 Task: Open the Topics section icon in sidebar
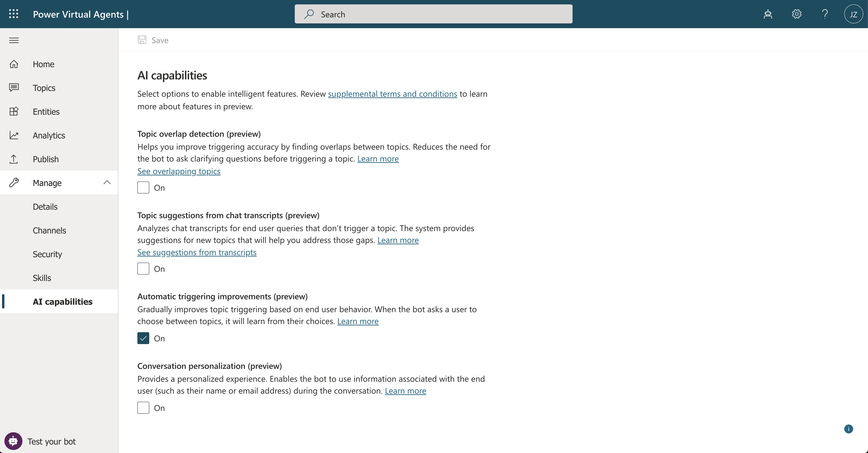(14, 88)
